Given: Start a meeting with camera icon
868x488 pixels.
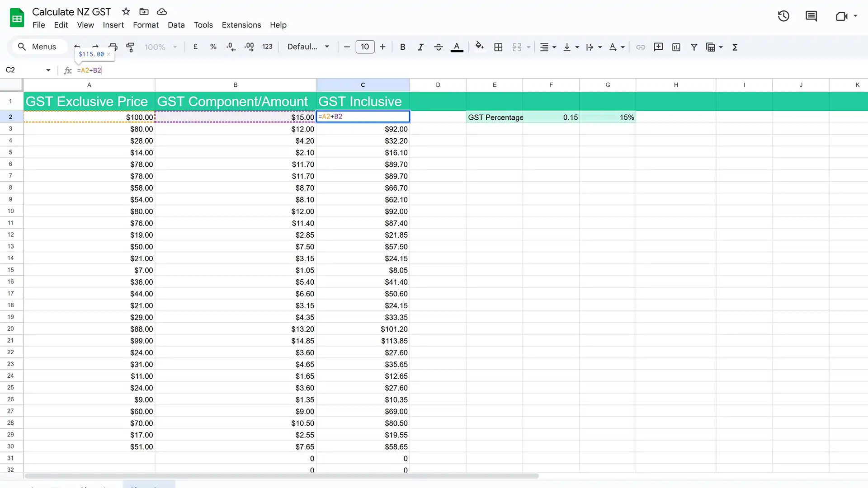Looking at the screenshot, I should 841,16.
